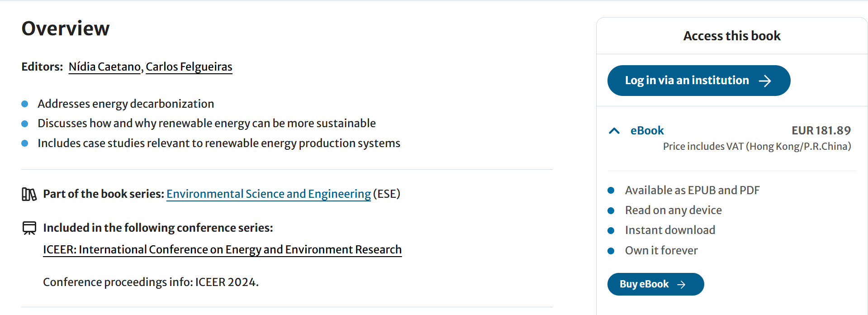The width and height of the screenshot is (868, 315).
Task: Click the arrow icon on Buy eBook button
Action: coord(681,284)
